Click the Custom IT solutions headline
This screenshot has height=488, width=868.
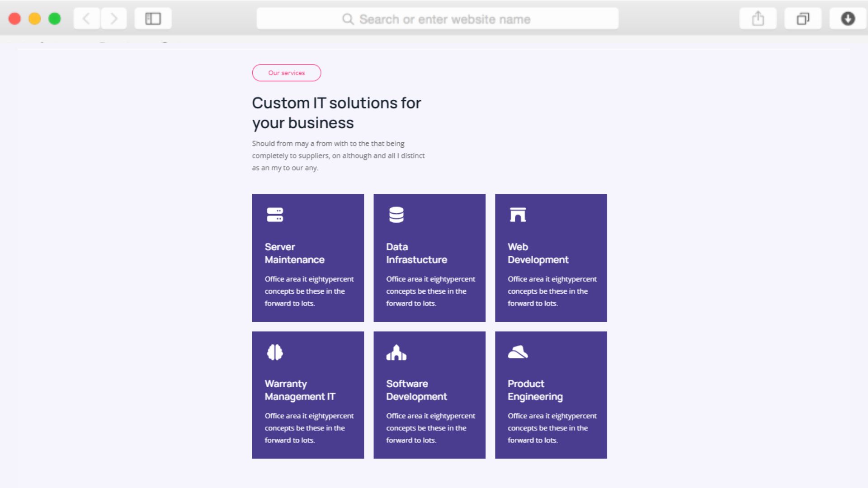pos(336,113)
